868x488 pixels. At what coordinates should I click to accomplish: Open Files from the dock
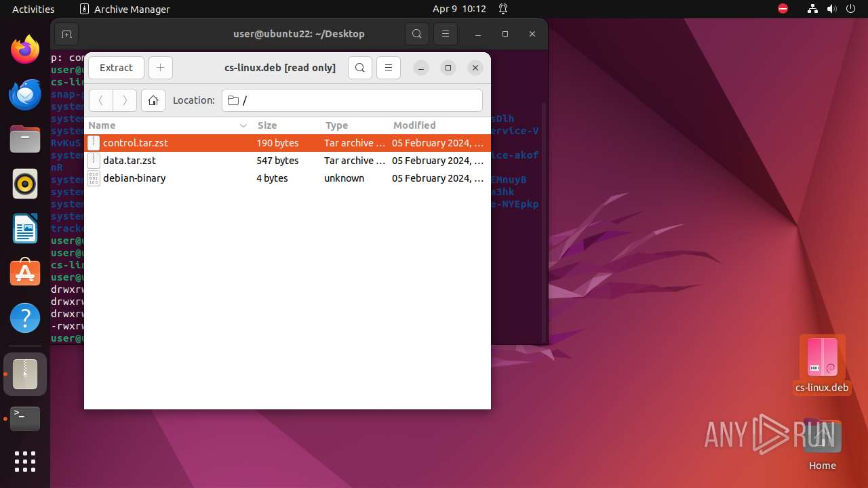(x=25, y=139)
